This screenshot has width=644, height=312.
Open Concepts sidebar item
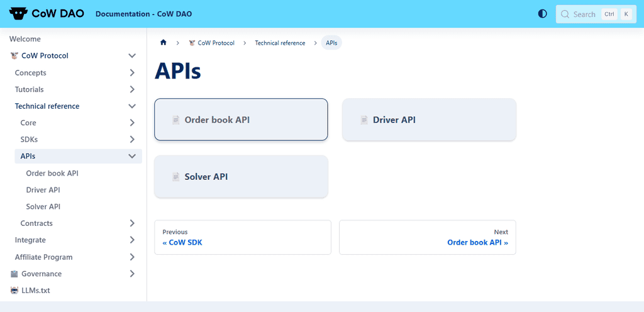pyautogui.click(x=30, y=73)
